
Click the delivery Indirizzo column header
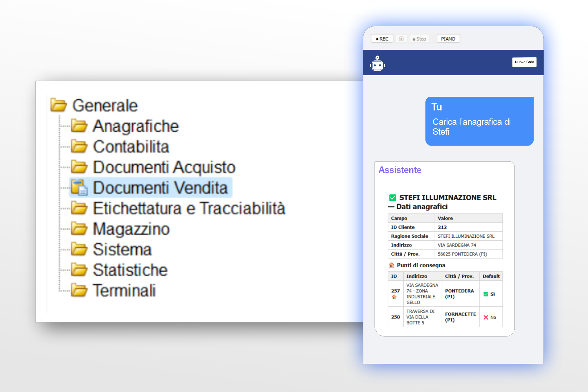pyautogui.click(x=423, y=276)
